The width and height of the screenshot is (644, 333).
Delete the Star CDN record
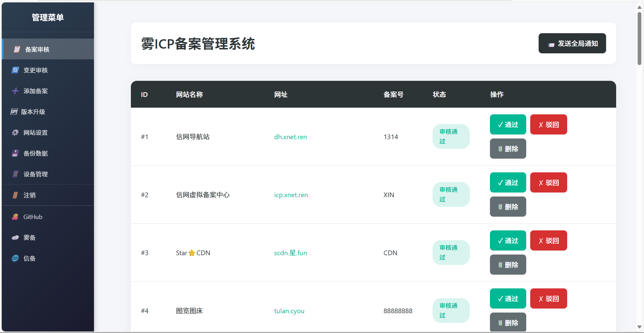[508, 265]
